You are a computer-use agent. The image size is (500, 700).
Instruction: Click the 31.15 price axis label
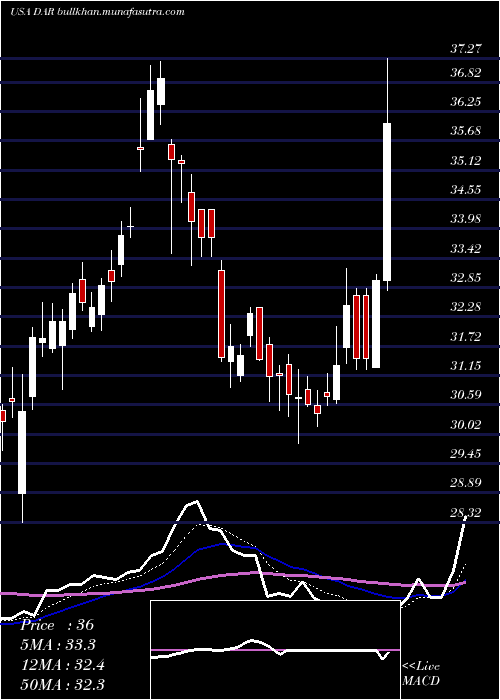point(466,366)
